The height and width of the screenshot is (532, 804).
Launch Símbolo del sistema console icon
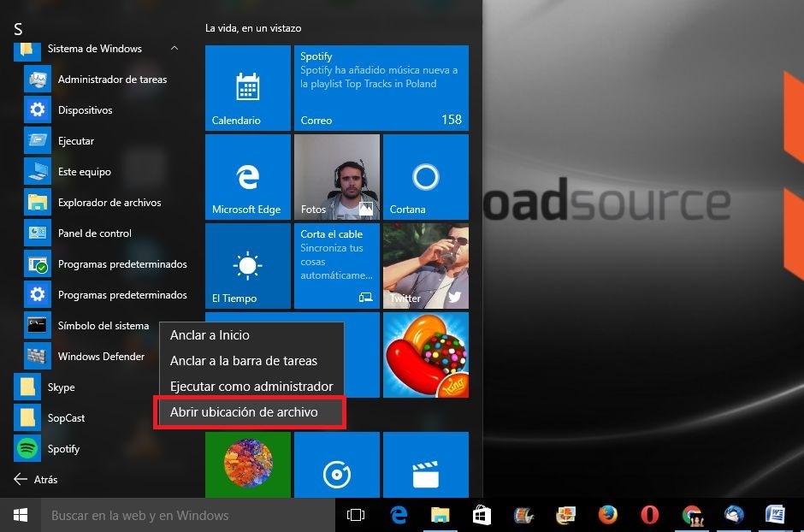click(x=38, y=326)
